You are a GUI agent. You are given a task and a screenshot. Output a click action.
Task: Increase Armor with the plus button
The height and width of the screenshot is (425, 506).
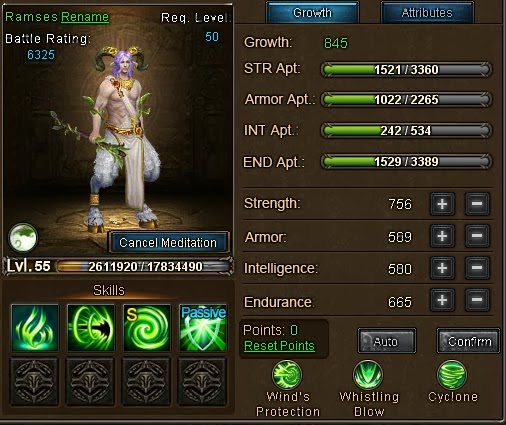(x=442, y=236)
